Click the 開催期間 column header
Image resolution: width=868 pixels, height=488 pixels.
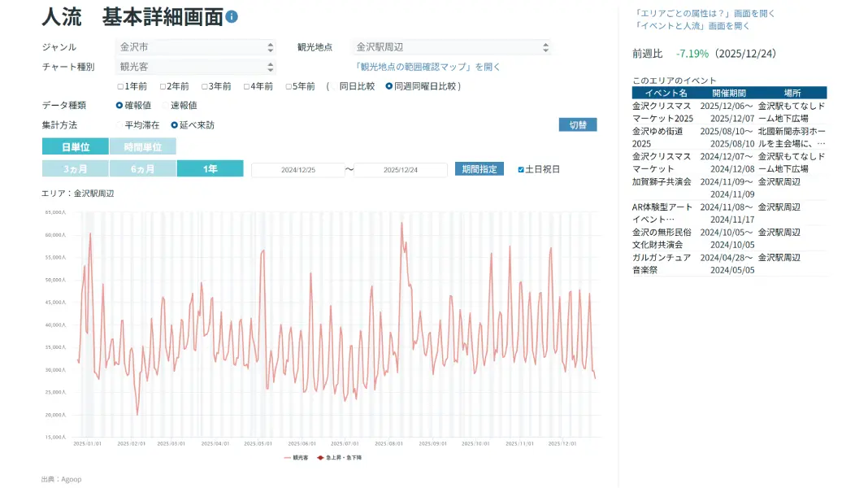[729, 93]
